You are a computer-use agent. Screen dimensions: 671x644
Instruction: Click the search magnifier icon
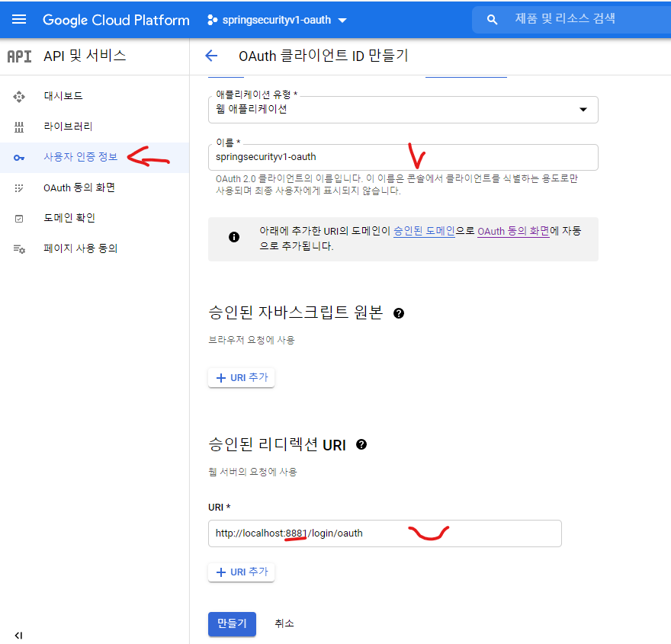point(492,20)
